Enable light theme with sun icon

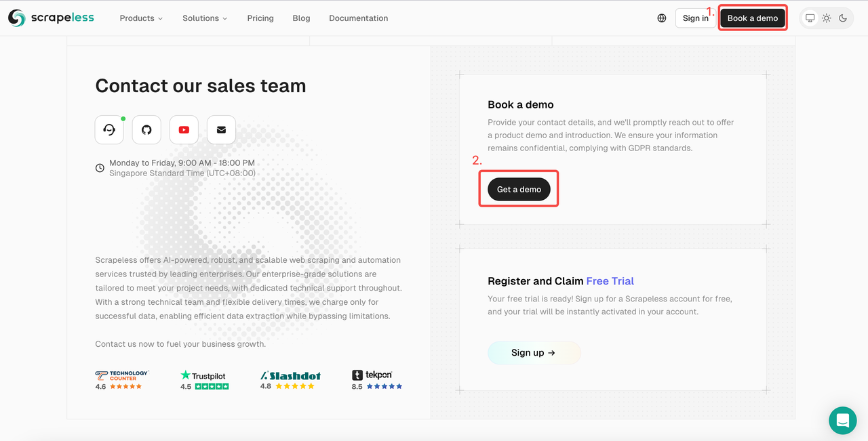[x=826, y=18]
